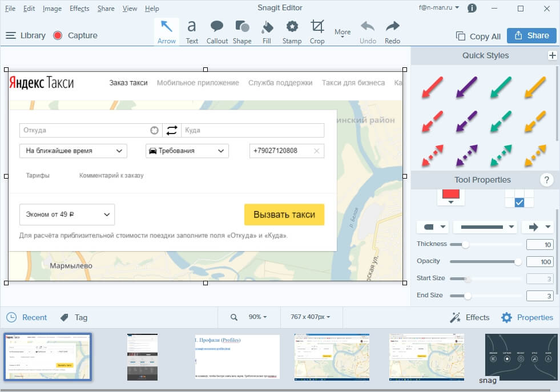Click the Redo arrow
The width and height of the screenshot is (560, 392).
pos(392,31)
